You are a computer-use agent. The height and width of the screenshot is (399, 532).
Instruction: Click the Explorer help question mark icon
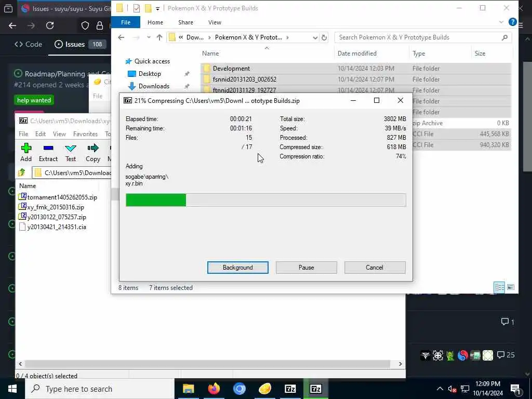(512, 22)
